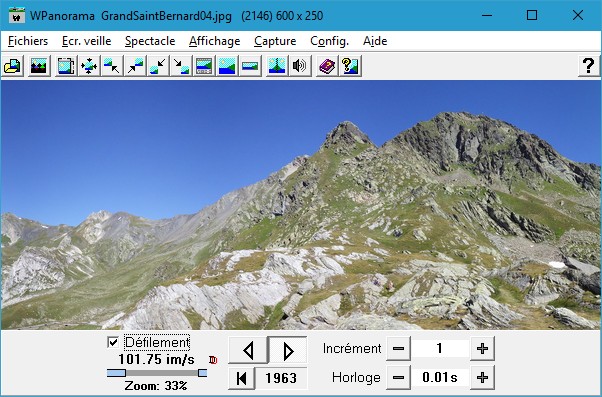The image size is (602, 397).
Task: Click the small wide panorama strip icon
Action: 250,66
